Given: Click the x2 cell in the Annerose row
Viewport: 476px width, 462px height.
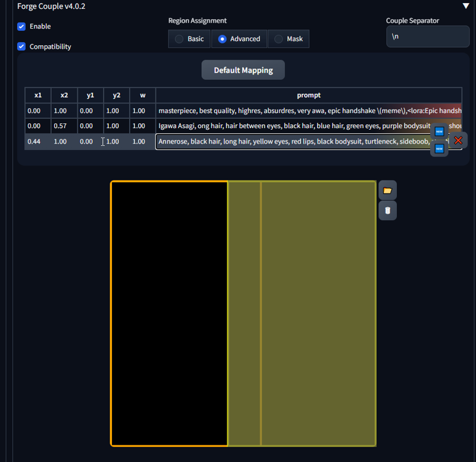Looking at the screenshot, I should click(x=64, y=142).
